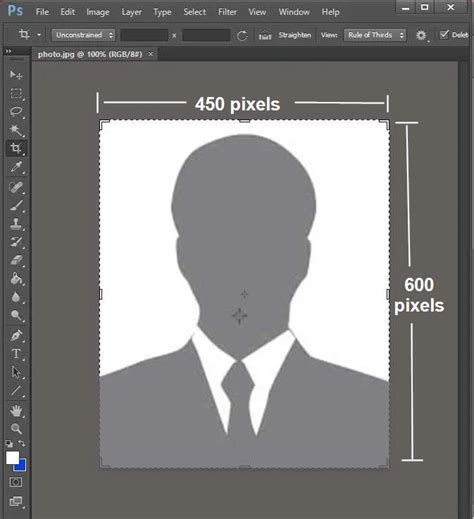The height and width of the screenshot is (519, 474).
Task: Open the Unconstrained aspect ratio dropdown
Action: (83, 35)
